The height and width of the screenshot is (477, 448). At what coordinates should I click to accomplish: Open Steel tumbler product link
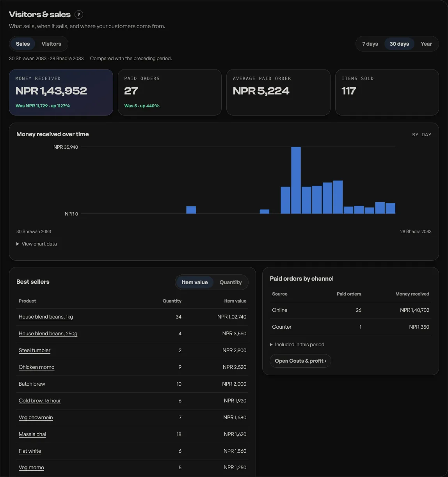click(34, 350)
